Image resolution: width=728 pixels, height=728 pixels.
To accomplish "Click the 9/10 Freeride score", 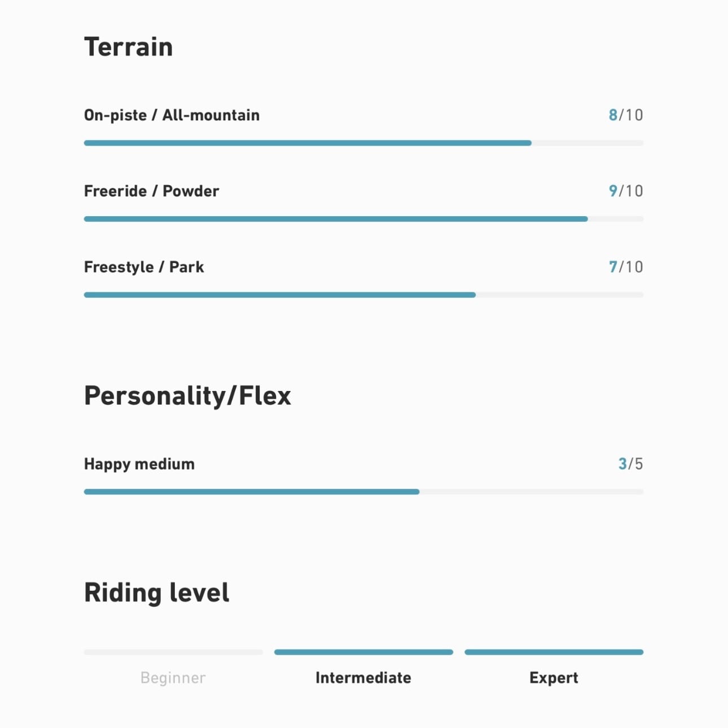I will pos(625,191).
